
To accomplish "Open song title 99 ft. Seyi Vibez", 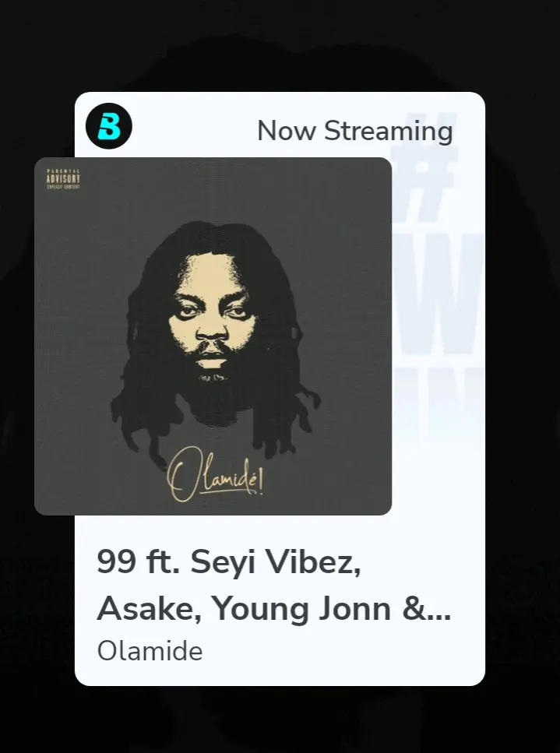I will (274, 585).
